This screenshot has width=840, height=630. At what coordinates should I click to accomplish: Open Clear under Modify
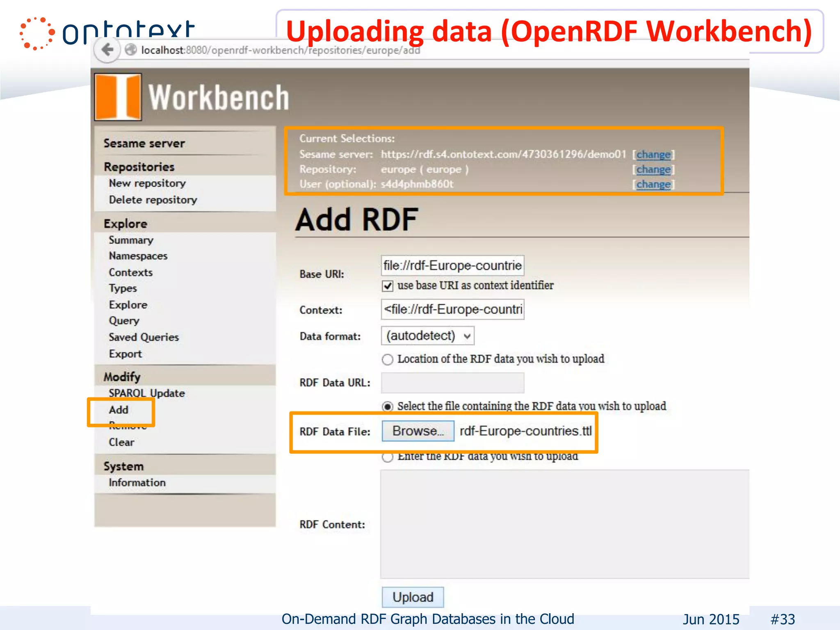(x=121, y=442)
